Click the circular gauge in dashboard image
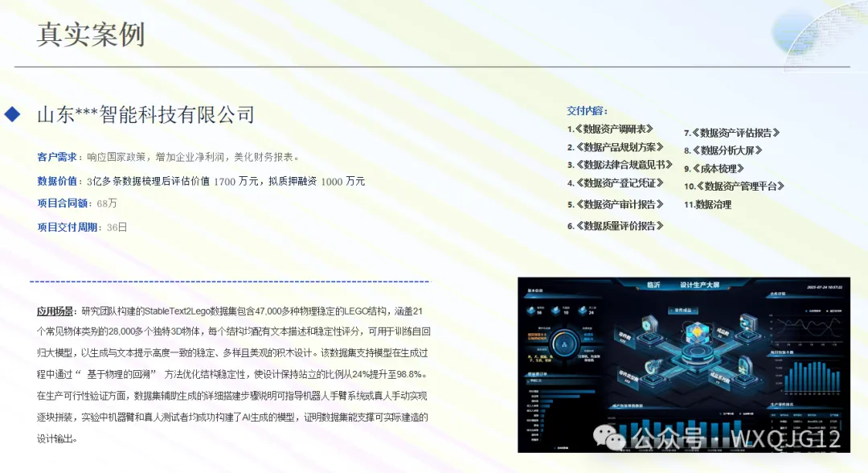This screenshot has height=473, width=868. (x=564, y=344)
